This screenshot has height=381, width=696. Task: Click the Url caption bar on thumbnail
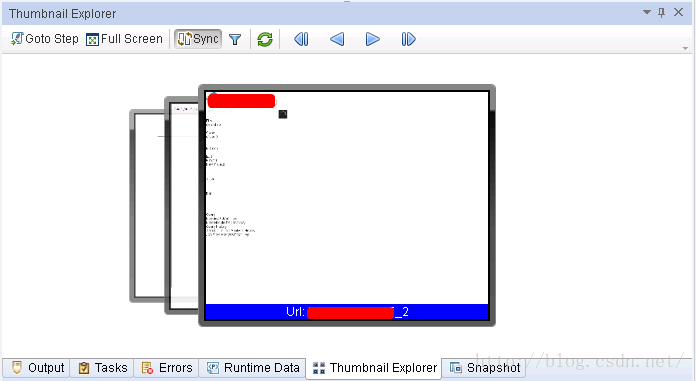click(x=347, y=312)
